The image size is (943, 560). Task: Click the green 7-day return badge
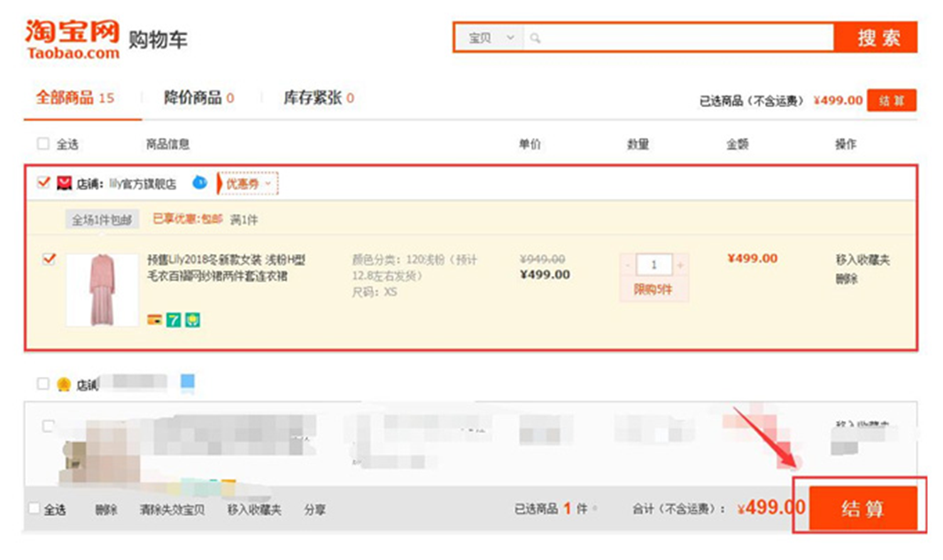[174, 319]
